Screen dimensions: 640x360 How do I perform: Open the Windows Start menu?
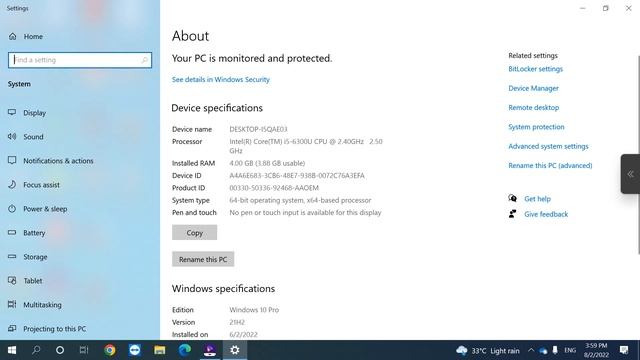[12, 350]
